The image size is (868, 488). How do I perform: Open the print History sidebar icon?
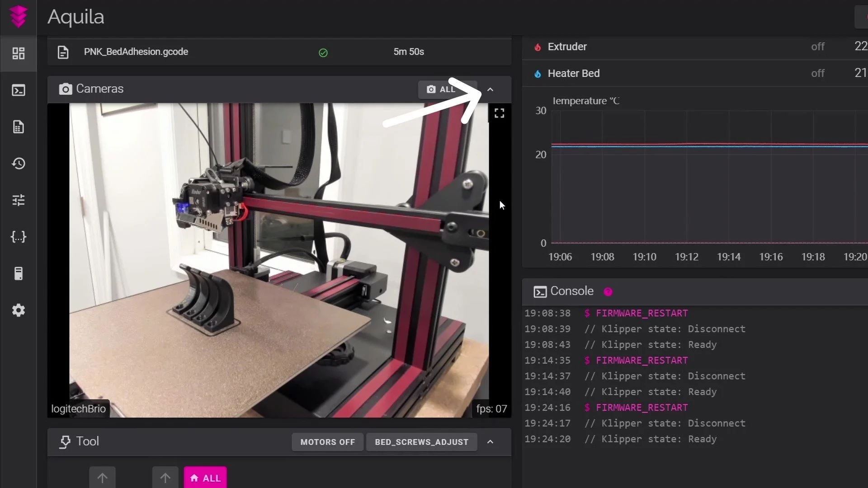[x=18, y=164]
